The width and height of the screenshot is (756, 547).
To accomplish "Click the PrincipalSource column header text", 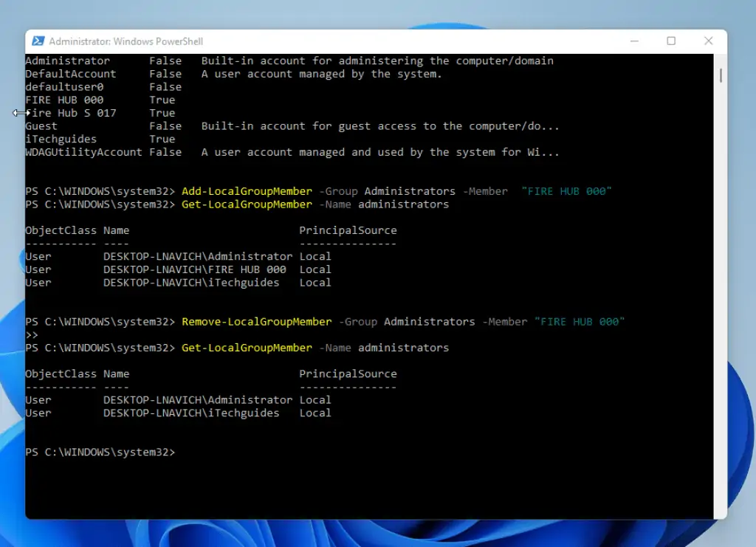I will tap(348, 230).
